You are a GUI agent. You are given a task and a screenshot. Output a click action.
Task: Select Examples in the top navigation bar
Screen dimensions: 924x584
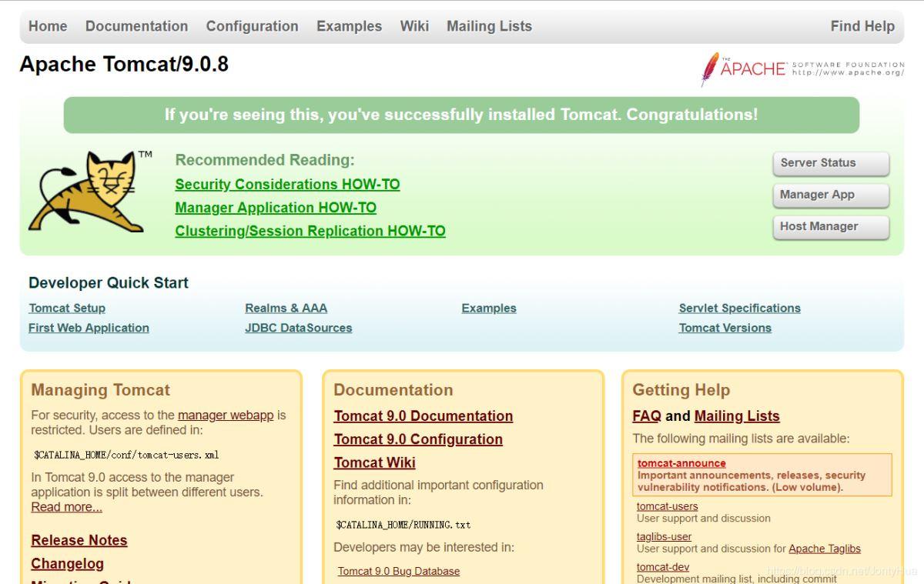point(349,26)
